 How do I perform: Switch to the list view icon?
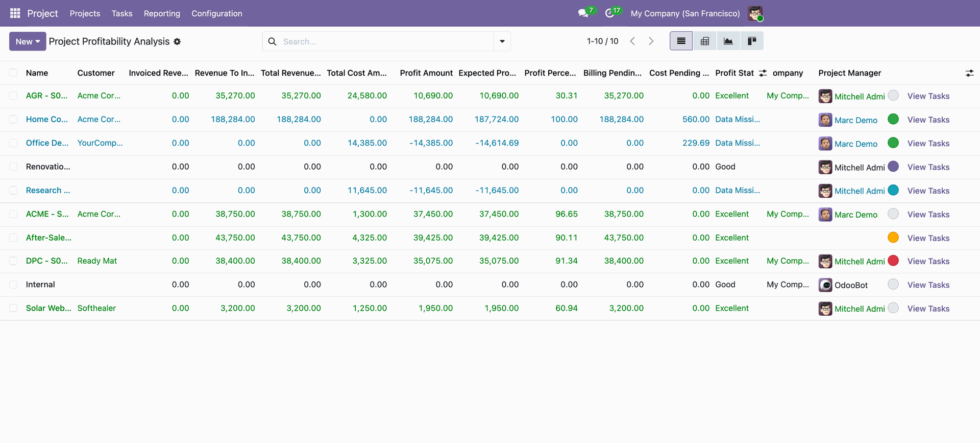(x=681, y=41)
